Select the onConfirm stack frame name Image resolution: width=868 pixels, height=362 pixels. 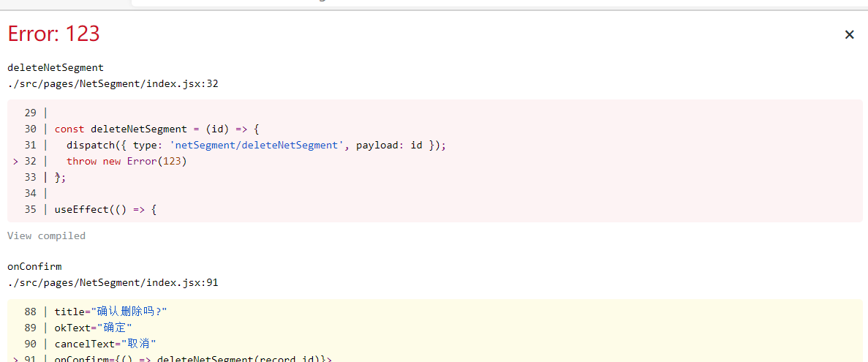click(34, 266)
